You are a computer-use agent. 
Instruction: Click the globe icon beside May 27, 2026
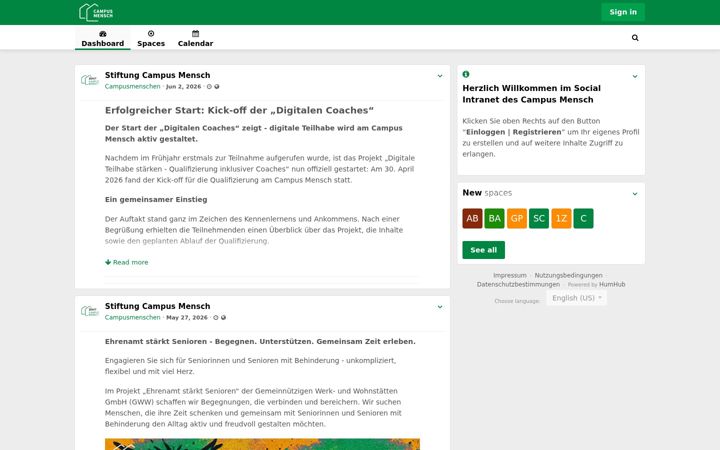(223, 317)
